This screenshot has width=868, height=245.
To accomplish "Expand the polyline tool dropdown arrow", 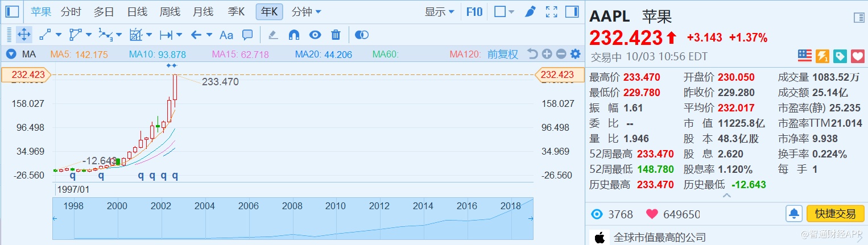I will coord(89,35).
